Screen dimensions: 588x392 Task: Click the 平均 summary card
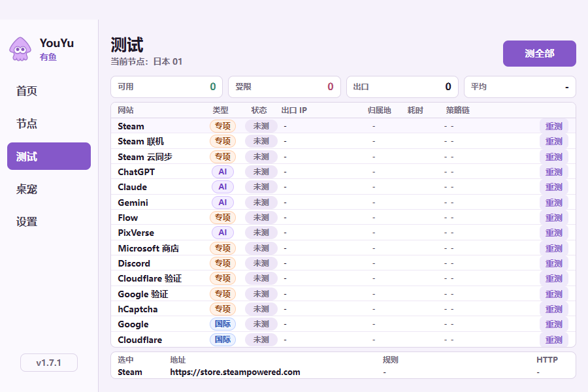[x=520, y=87]
